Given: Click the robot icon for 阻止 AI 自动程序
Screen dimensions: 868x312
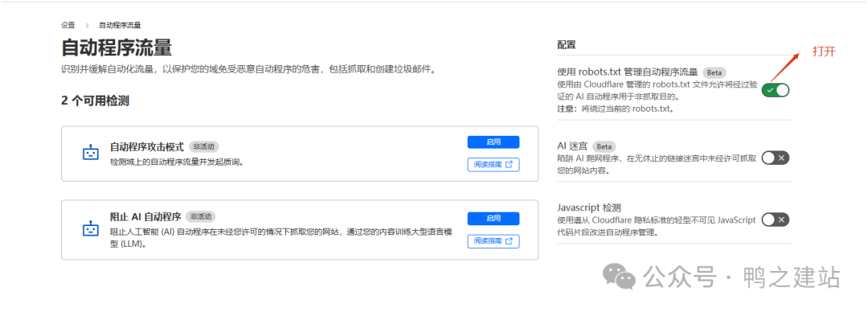Looking at the screenshot, I should (90, 229).
